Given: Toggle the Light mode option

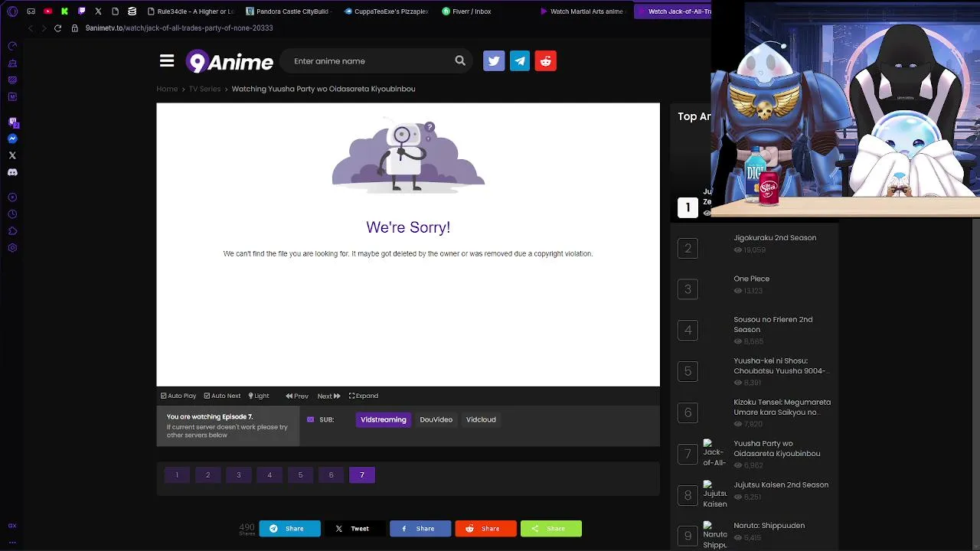Looking at the screenshot, I should click(259, 396).
